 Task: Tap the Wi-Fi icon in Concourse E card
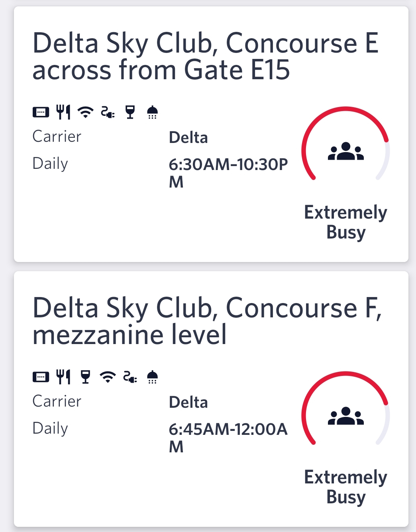85,112
